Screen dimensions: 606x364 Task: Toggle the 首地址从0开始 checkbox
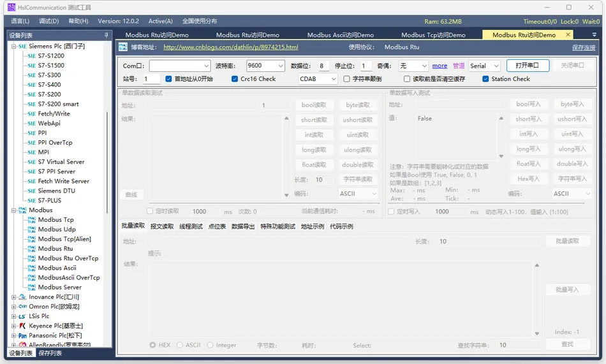[168, 79]
